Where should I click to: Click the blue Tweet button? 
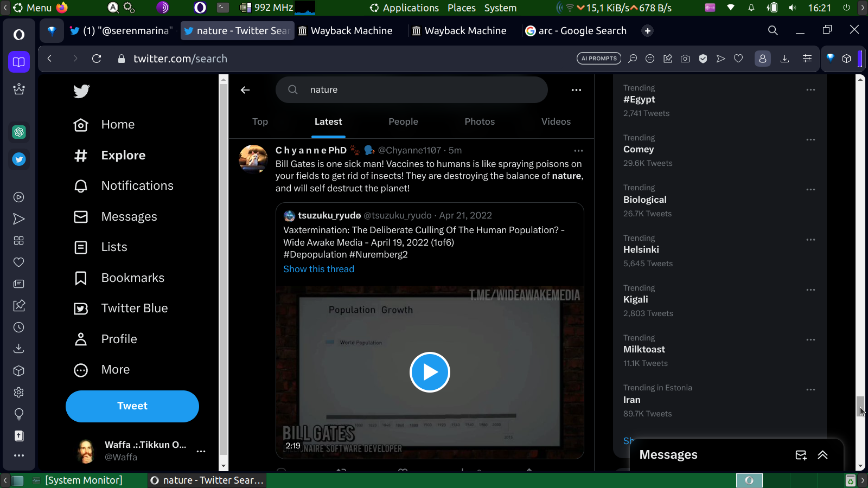pyautogui.click(x=132, y=406)
